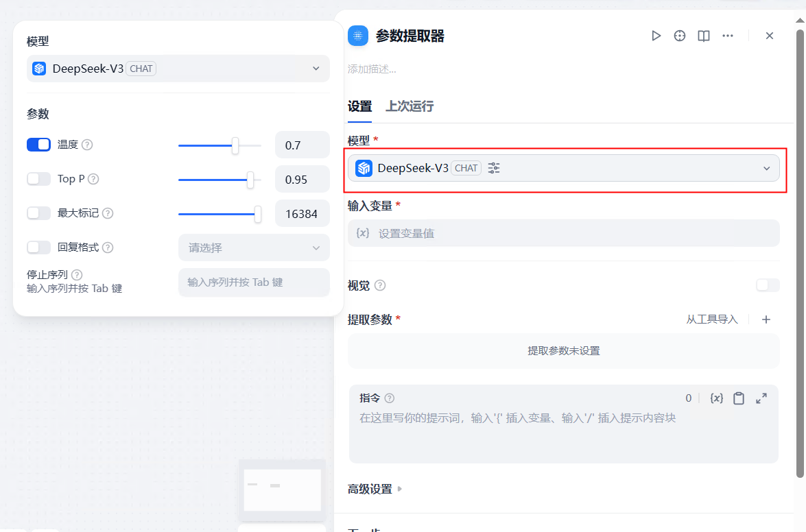This screenshot has height=532, width=806.
Task: Enable the Top P toggle
Action: point(38,179)
